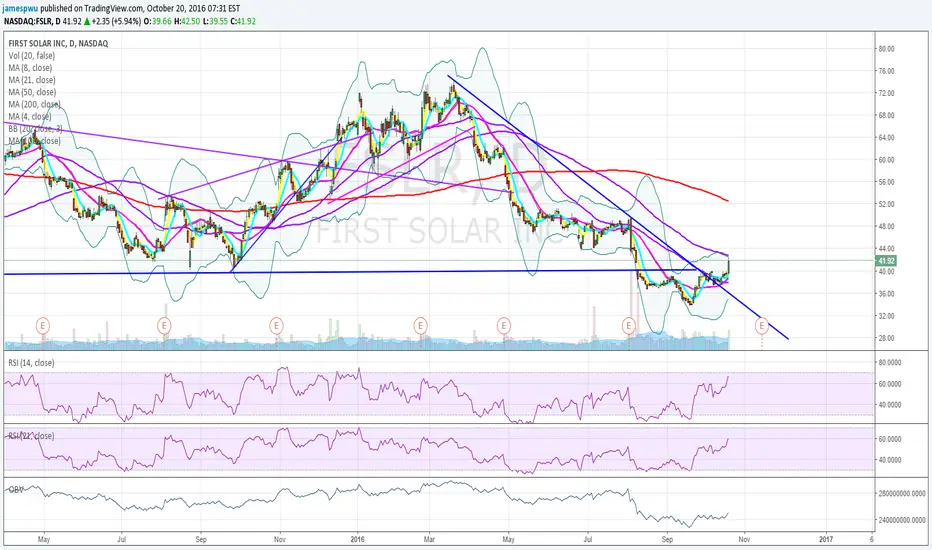
Task: Select the green 41.92 current price tag
Action: 886,260
